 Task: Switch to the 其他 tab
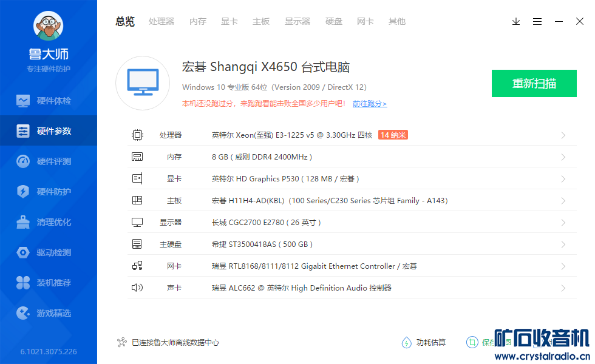pos(397,22)
